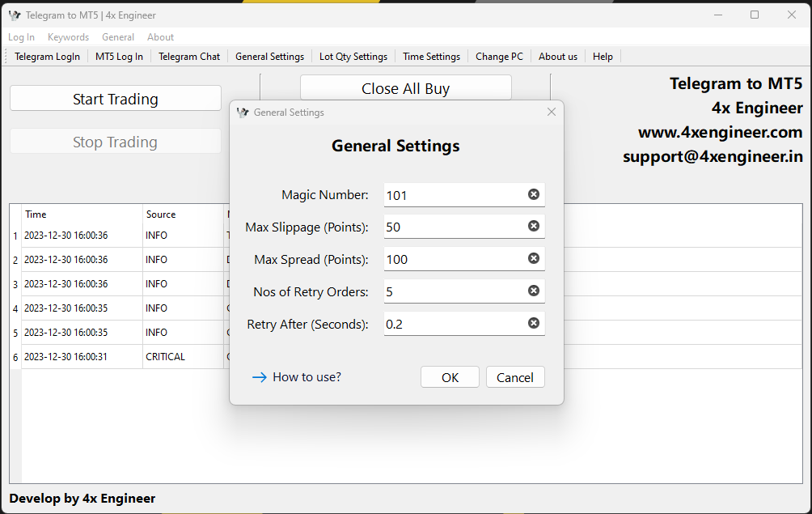
Task: Click the support@4xengineer.in email text
Action: [713, 156]
